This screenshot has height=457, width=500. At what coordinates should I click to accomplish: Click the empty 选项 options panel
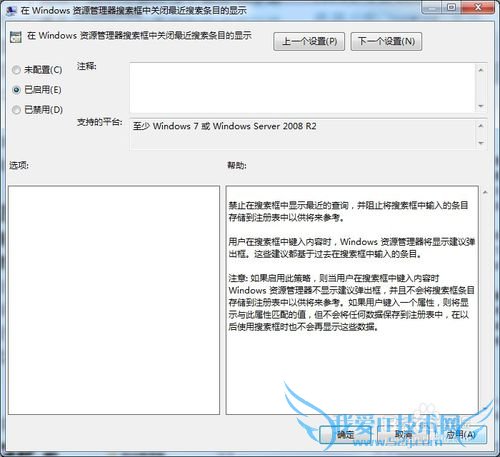coord(114,300)
